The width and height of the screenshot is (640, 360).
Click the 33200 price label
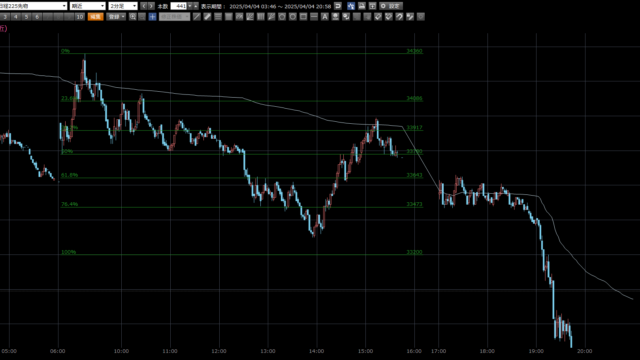(414, 252)
